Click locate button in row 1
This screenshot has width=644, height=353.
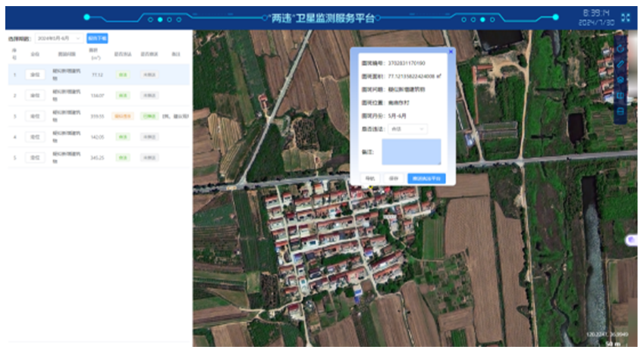point(35,74)
